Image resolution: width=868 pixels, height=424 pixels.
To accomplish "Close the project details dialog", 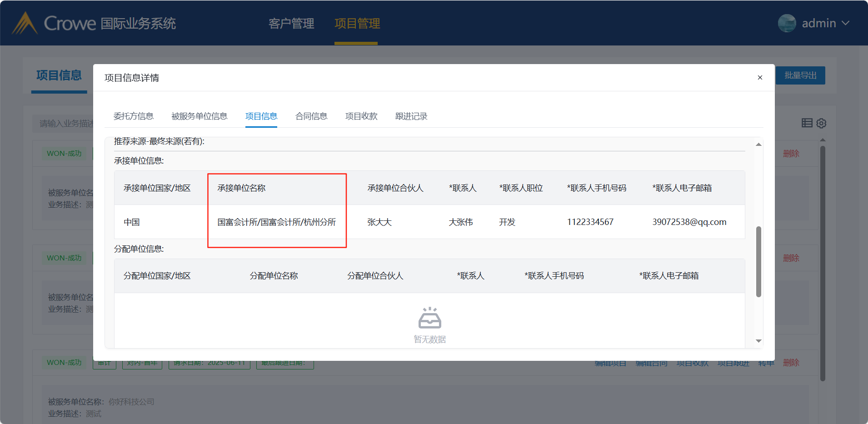I will click(x=760, y=78).
